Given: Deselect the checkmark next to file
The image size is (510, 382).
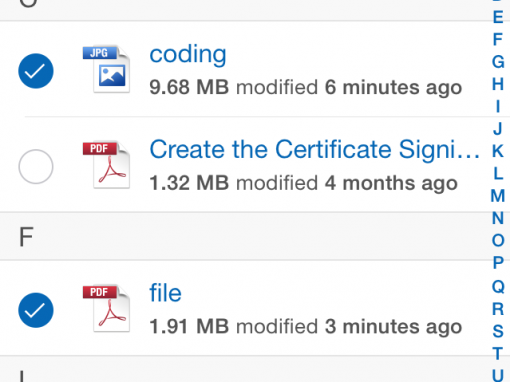Looking at the screenshot, I should click(36, 310).
